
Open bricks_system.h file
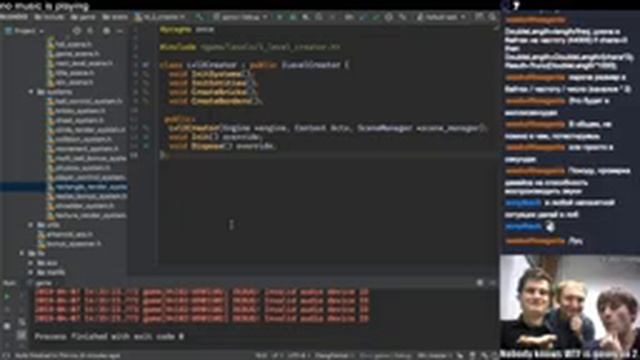(x=76, y=111)
